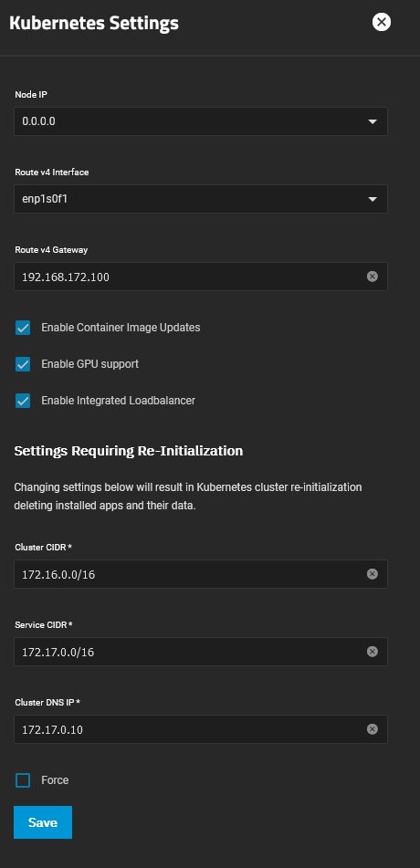The image size is (420, 868).
Task: Clear the Service CIDR value
Action: click(373, 652)
